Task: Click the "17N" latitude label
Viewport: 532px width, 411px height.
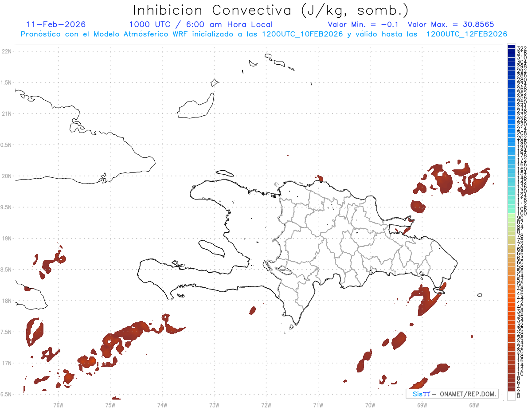Action: click(6, 363)
